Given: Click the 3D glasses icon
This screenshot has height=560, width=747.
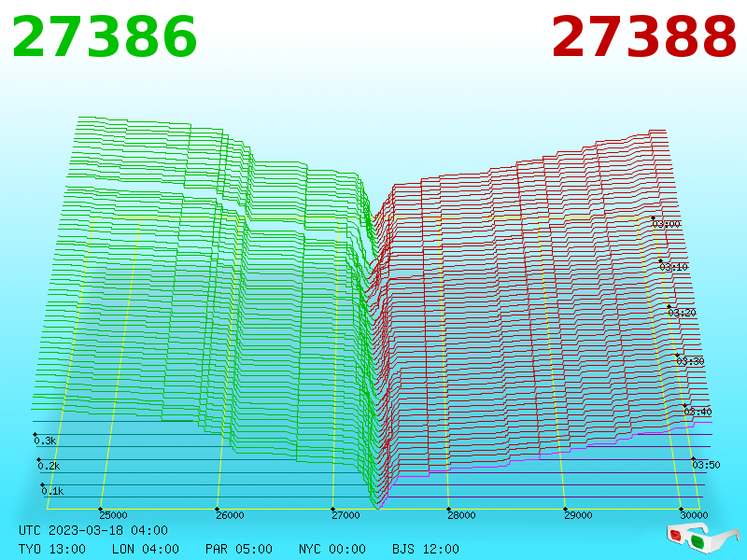Looking at the screenshot, I should (702, 538).
